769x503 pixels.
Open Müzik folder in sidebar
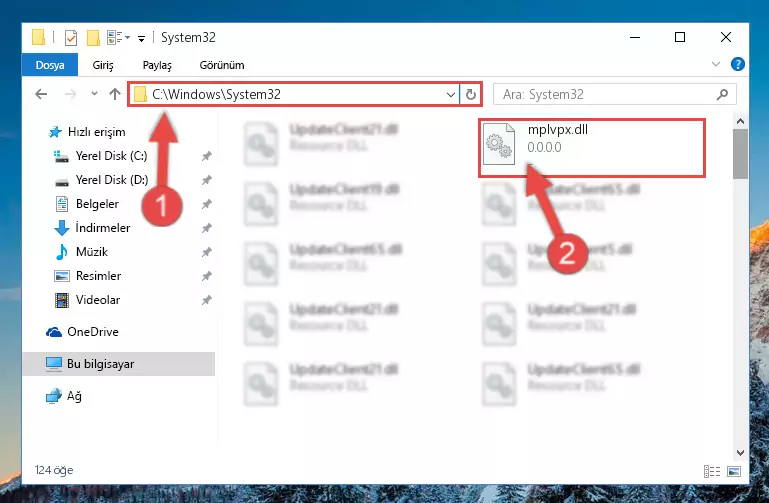pos(91,252)
